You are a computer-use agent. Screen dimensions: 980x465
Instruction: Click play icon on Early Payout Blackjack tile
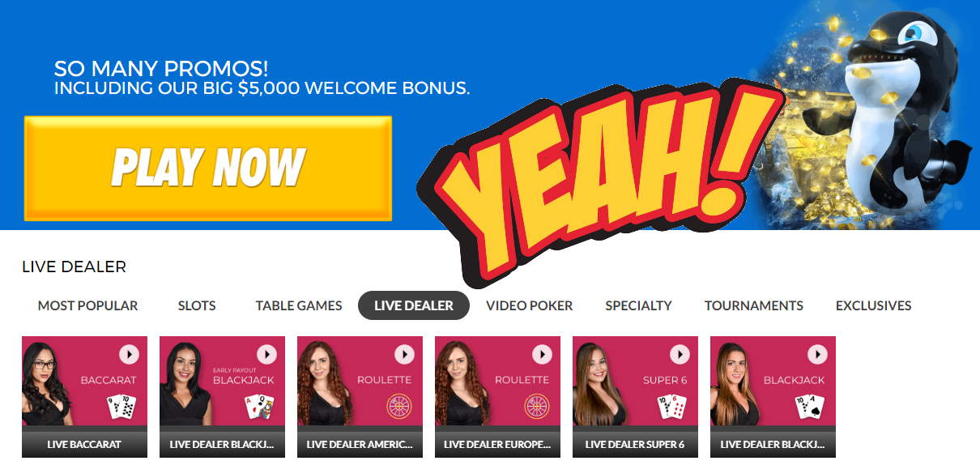point(266,354)
